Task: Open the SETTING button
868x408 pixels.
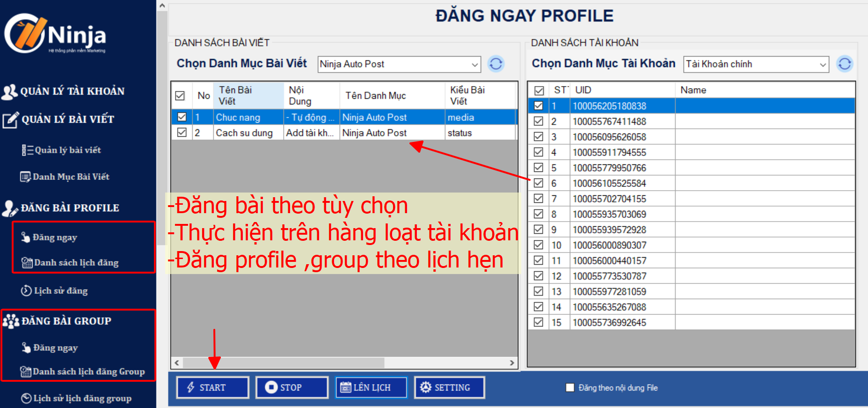Action: [449, 387]
